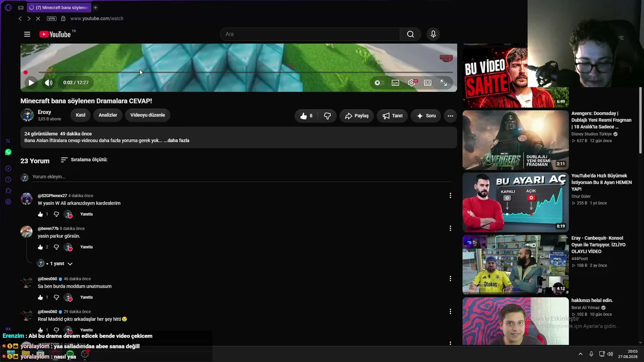
Task: Toggle creator heart on @beren77b comment
Action: click(68, 247)
